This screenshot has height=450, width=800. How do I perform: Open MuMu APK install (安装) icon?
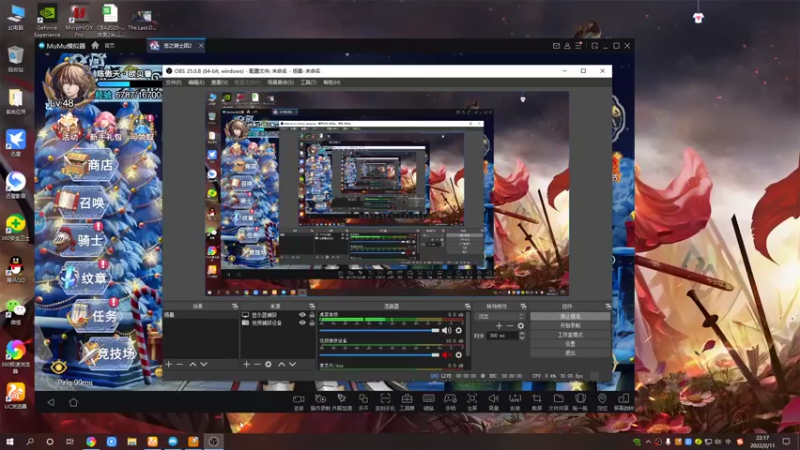point(515,398)
